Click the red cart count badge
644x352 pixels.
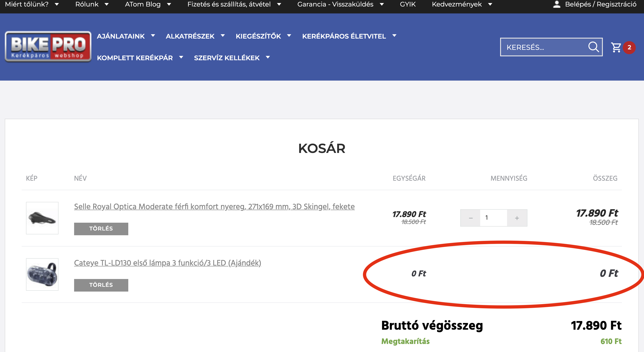(x=629, y=47)
